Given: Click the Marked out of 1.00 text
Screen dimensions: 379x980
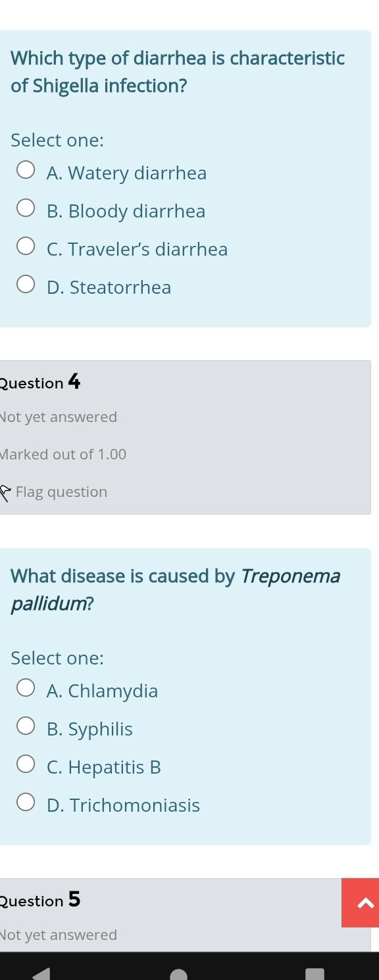Looking at the screenshot, I should [x=63, y=454].
